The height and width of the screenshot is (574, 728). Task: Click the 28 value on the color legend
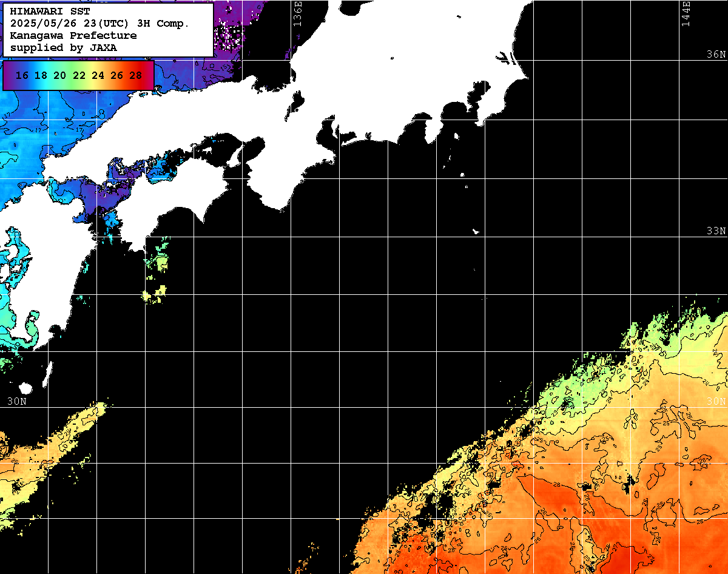135,75
